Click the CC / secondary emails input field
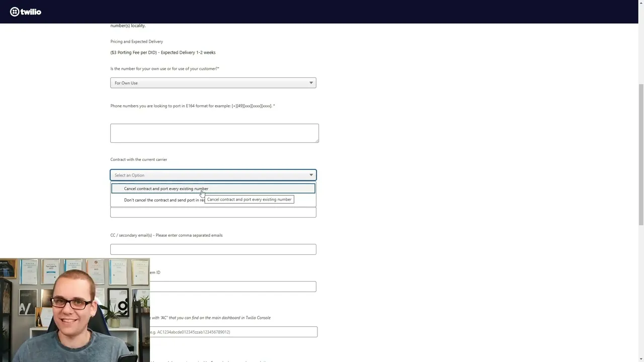 (213, 249)
